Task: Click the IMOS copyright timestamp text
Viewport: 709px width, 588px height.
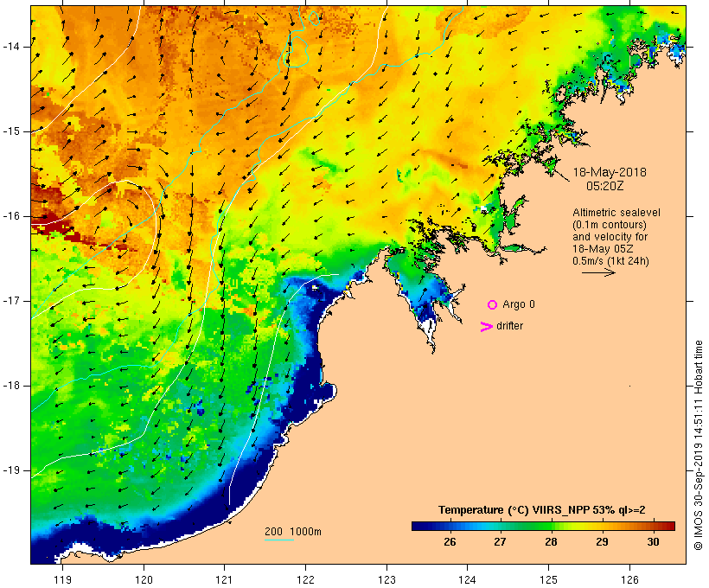Action: click(x=698, y=445)
